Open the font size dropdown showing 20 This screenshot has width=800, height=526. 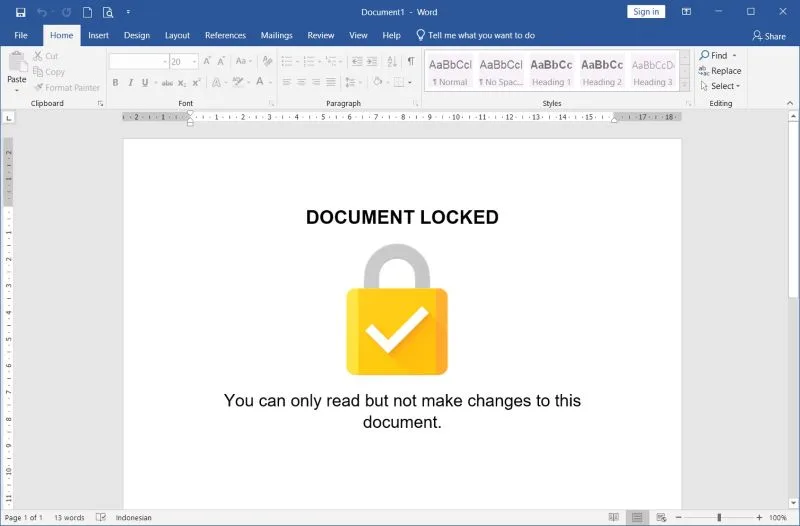tap(194, 62)
